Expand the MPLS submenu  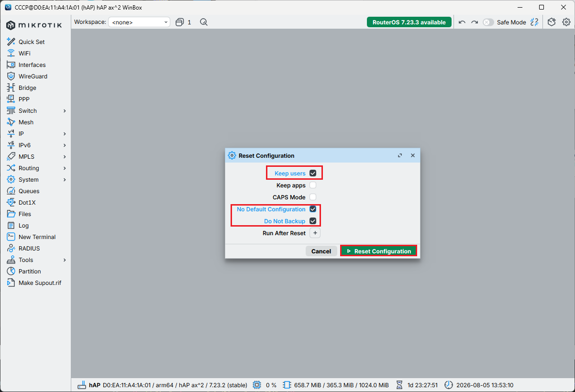pos(65,157)
